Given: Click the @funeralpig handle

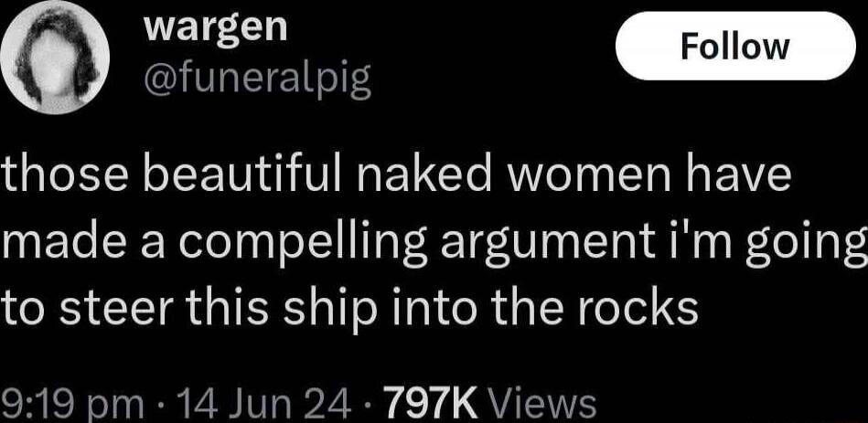Looking at the screenshot, I should 256,79.
